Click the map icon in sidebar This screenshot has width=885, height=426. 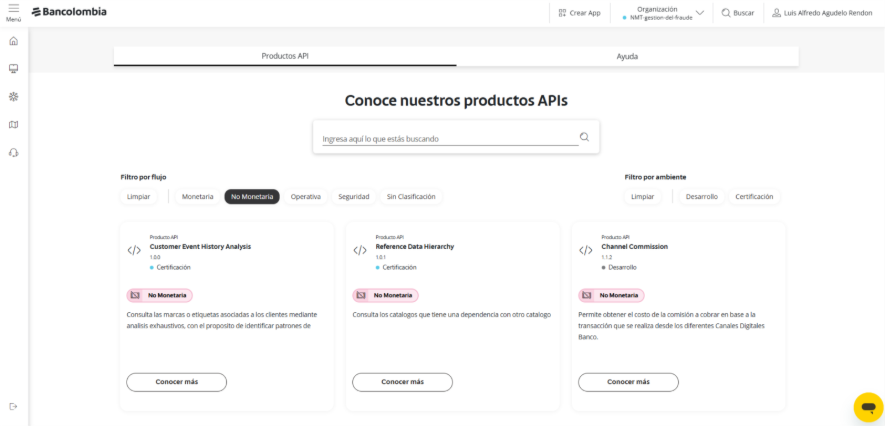coord(13,125)
